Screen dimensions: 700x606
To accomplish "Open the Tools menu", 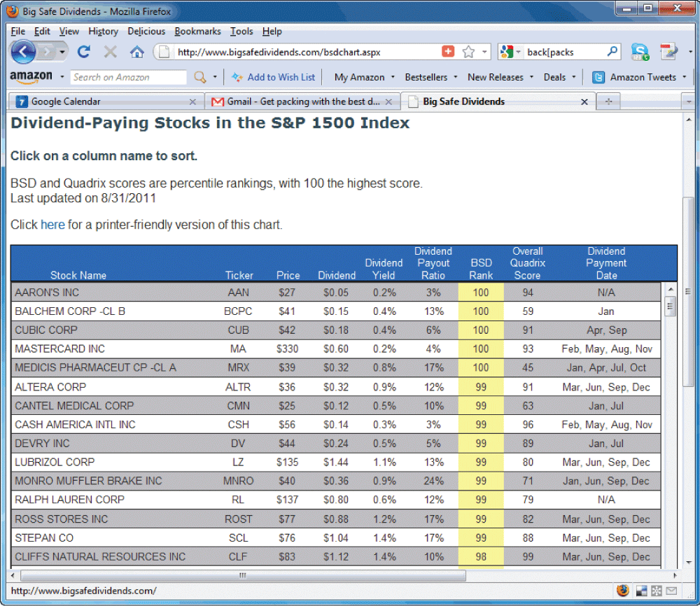I will [241, 31].
